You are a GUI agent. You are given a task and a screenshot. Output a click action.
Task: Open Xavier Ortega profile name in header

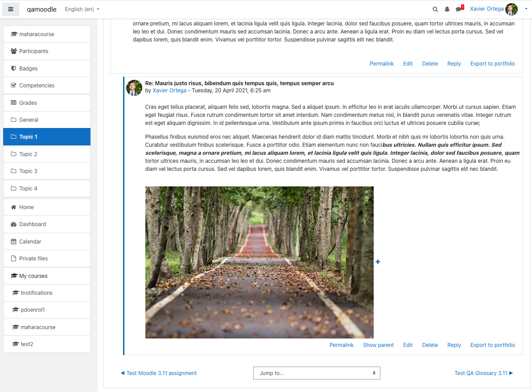487,9
